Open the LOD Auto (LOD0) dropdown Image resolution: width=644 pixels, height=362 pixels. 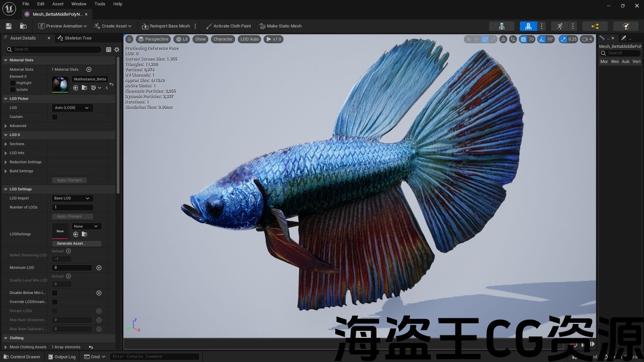72,108
